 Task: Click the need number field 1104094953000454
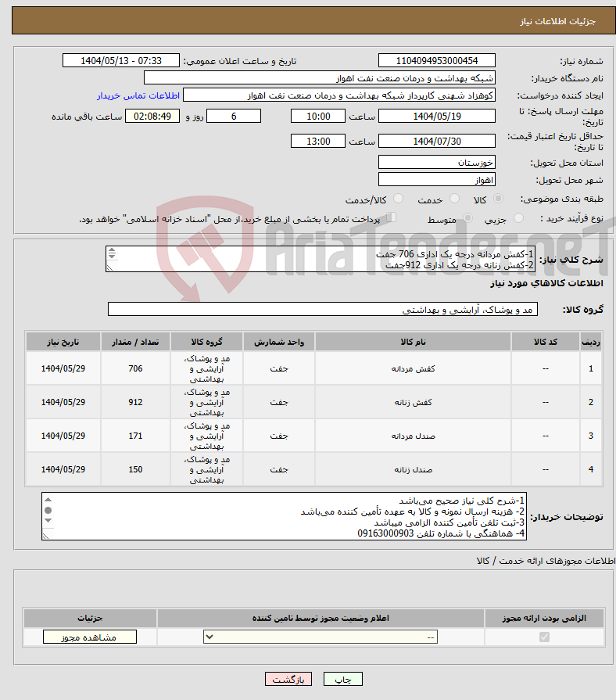pos(437,61)
